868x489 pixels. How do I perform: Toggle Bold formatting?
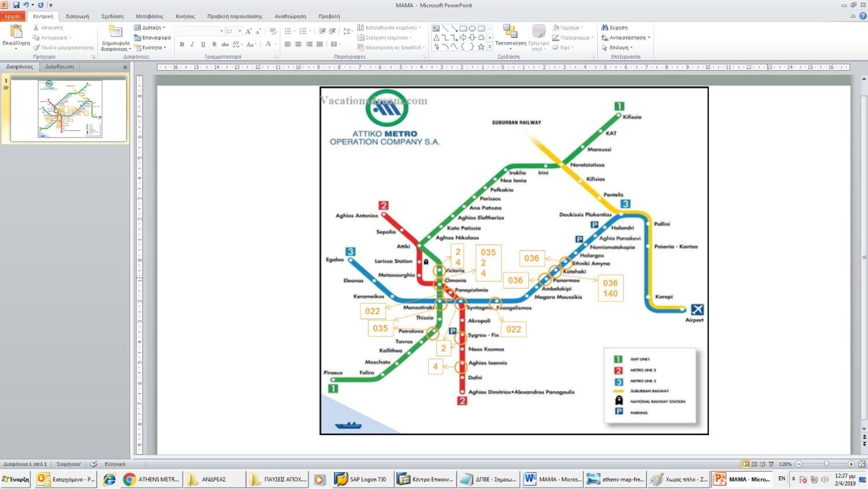tap(182, 44)
